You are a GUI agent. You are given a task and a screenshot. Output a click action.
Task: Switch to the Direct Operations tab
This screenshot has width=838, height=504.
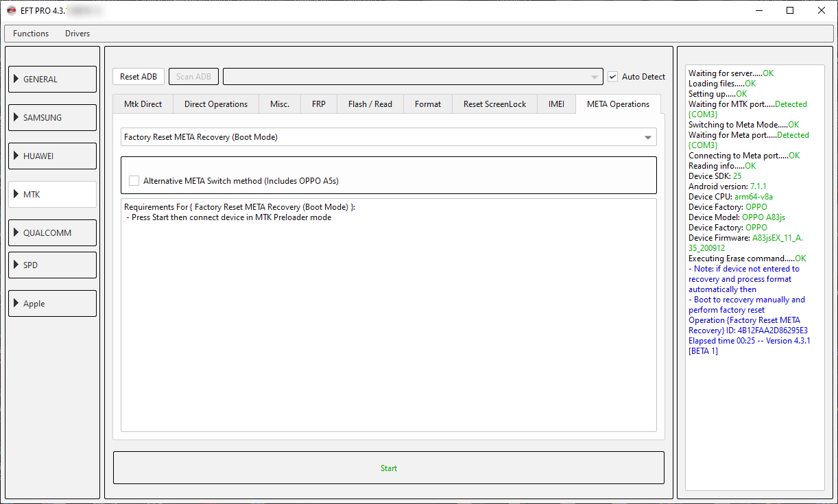(x=216, y=104)
